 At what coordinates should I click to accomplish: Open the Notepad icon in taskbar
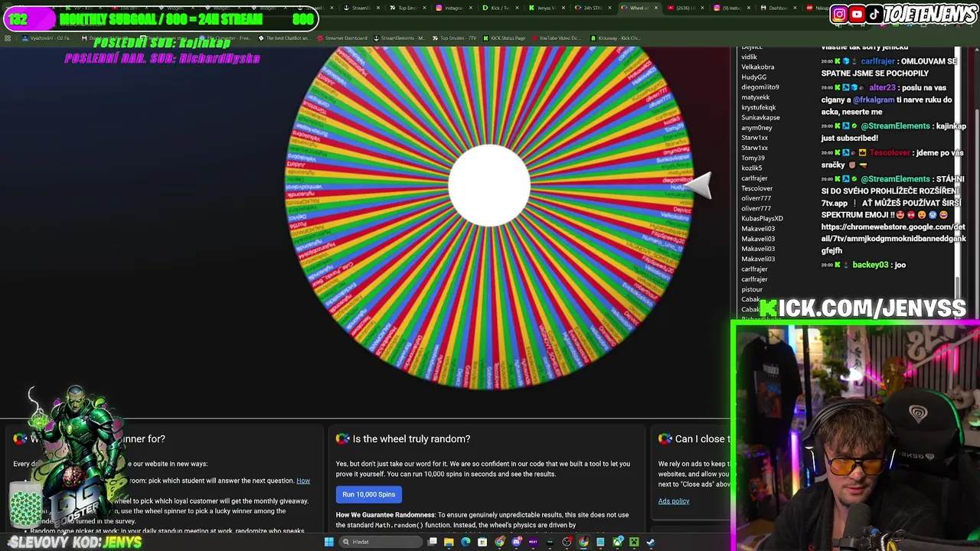[600, 542]
